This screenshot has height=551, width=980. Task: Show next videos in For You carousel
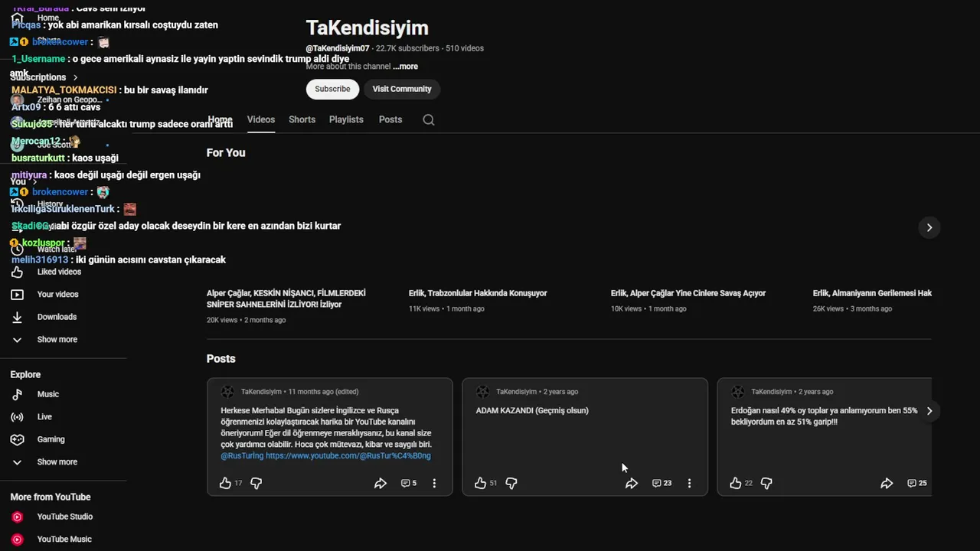(929, 227)
